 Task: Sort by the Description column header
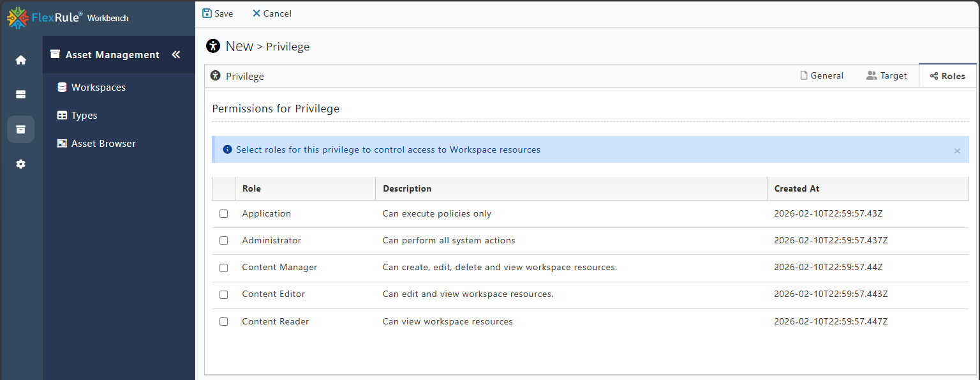tap(571, 188)
